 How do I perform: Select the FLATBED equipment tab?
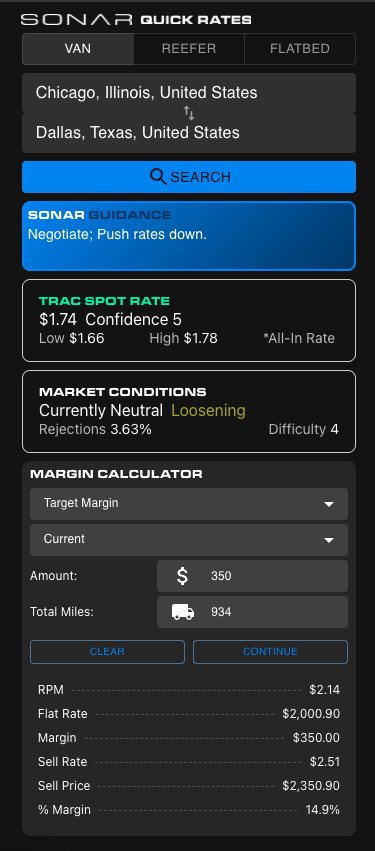(300, 49)
